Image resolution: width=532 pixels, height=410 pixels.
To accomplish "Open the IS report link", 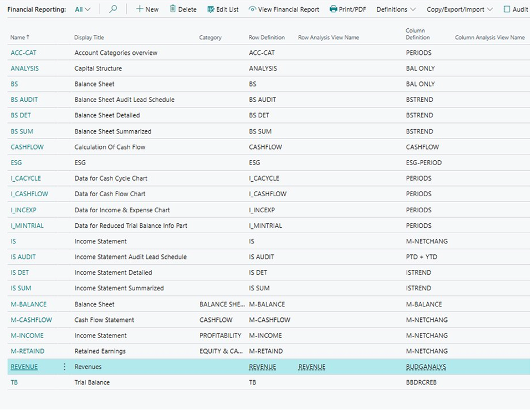I will [13, 242].
